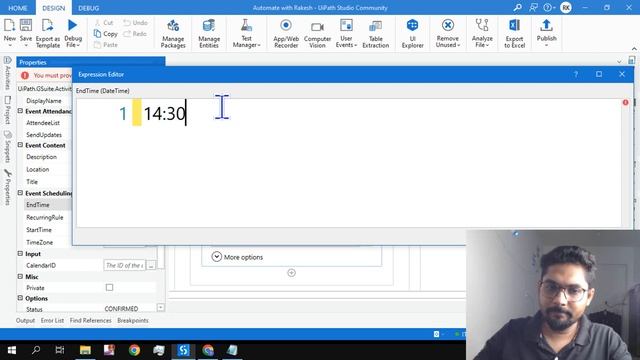Select the StartTime property row
640x360 pixels.
pyautogui.click(x=44, y=230)
